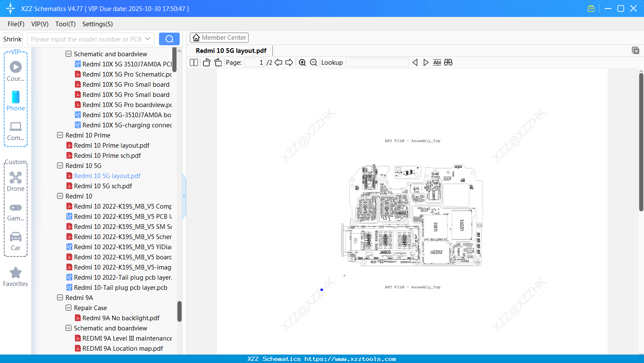The image size is (644, 363).
Task: Go to the next page with forward arrow
Action: coord(289,62)
